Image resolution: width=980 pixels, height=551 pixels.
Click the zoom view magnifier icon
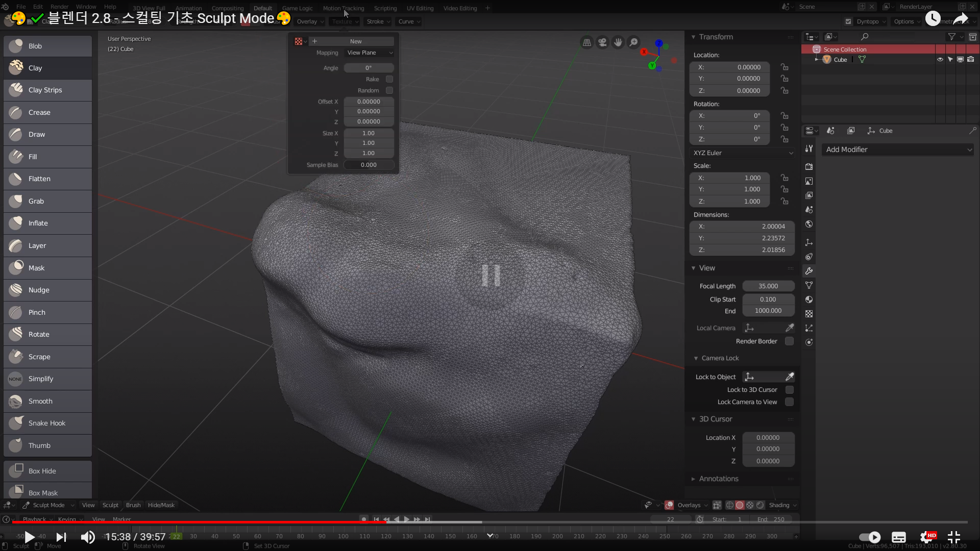[633, 42]
